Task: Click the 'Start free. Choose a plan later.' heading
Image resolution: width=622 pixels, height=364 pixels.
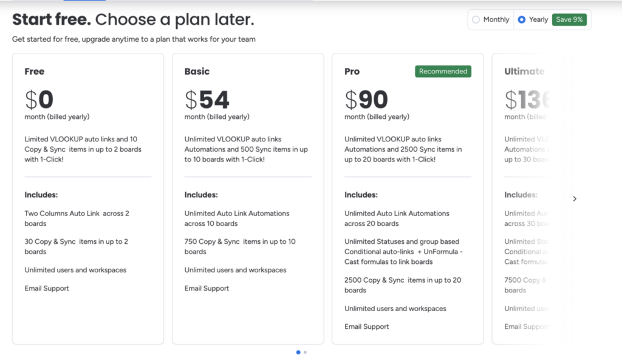Action: pyautogui.click(x=133, y=19)
